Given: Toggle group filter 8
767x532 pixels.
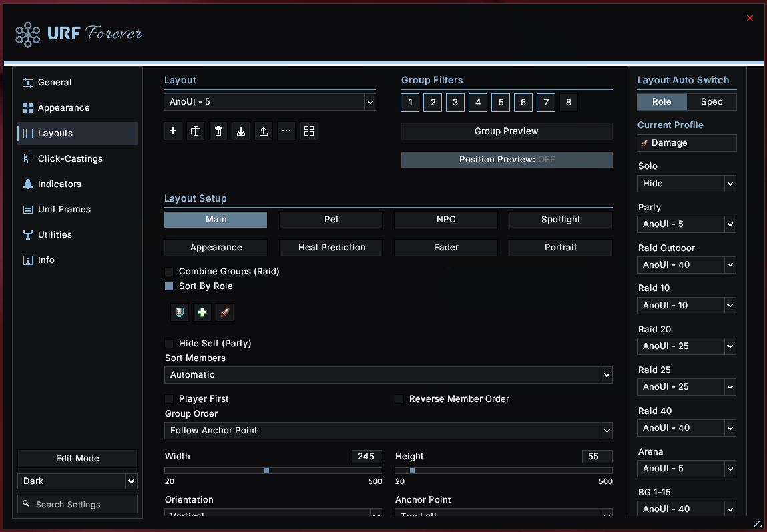Looking at the screenshot, I should point(568,103).
